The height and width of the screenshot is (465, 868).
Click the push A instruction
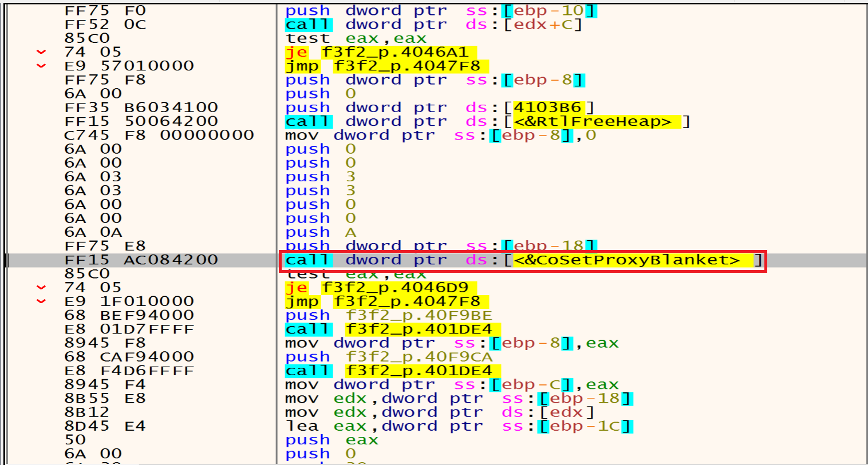(x=321, y=233)
